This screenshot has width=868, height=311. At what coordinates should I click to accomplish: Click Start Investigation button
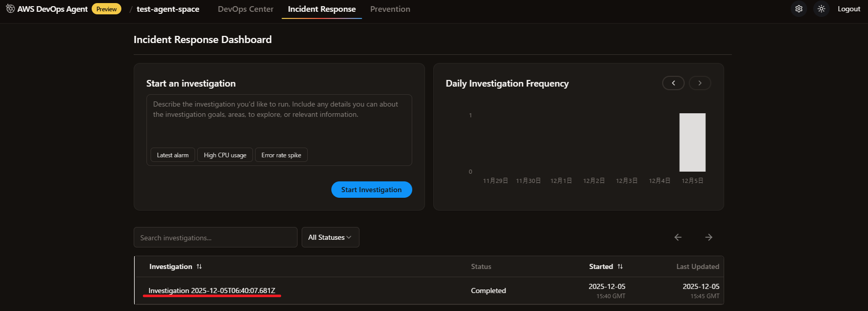coord(372,190)
